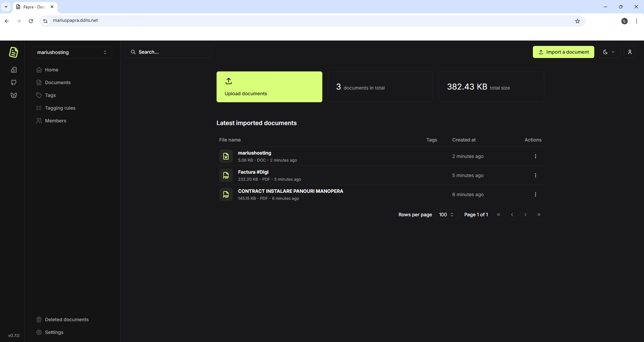The height and width of the screenshot is (342, 644).
Task: Click the DOC file icon for mariushosting
Action: pos(226,156)
